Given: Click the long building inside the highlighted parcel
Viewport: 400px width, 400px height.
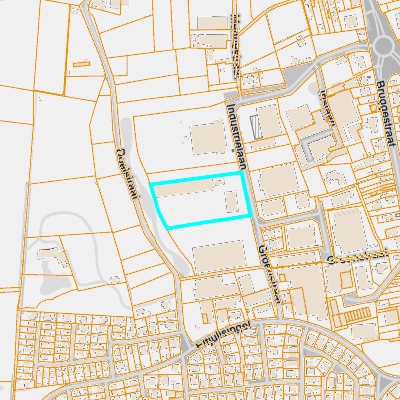Looking at the screenshot, I should pyautogui.click(x=186, y=188).
